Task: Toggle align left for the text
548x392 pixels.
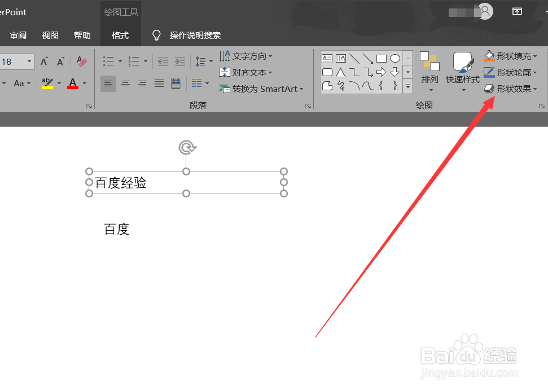Action: pyautogui.click(x=108, y=83)
